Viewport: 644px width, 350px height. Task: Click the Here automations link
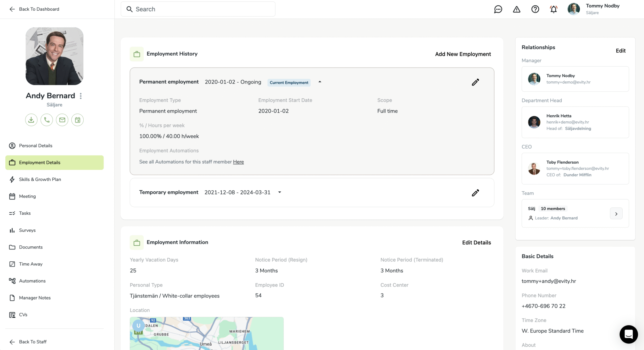(x=238, y=162)
